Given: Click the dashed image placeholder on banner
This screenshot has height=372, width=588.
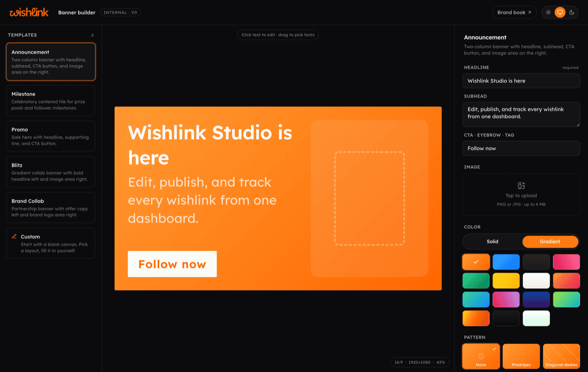Looking at the screenshot, I should point(369,198).
